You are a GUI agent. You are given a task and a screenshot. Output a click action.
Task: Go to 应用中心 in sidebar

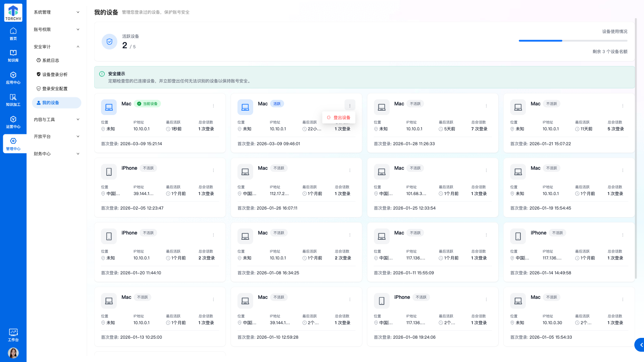coord(13,78)
